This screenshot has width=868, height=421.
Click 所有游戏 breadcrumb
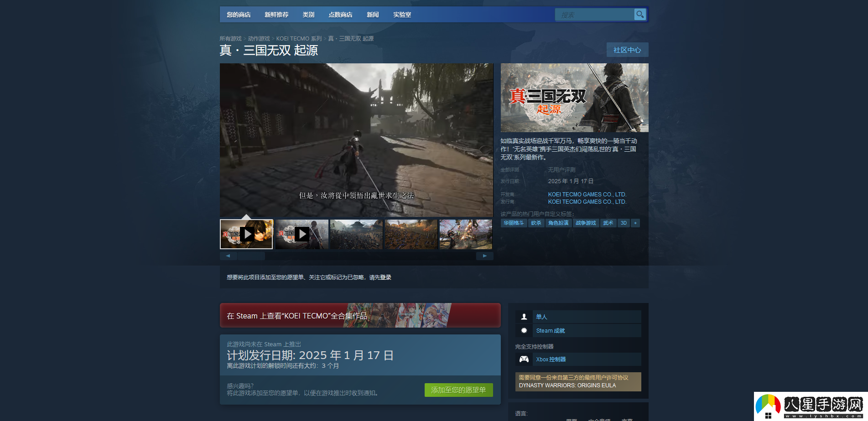coord(230,39)
